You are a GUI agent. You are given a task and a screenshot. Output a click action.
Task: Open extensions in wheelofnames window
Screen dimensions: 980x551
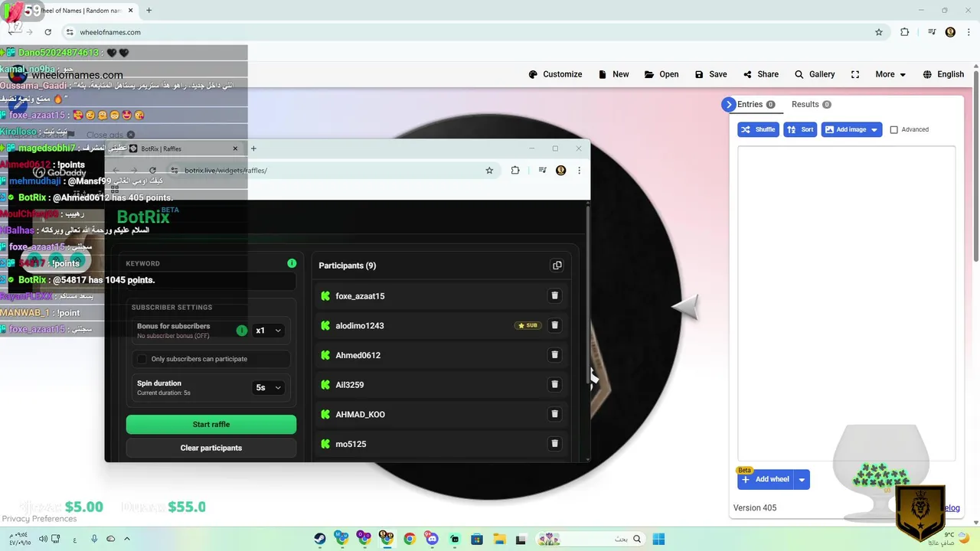click(905, 32)
